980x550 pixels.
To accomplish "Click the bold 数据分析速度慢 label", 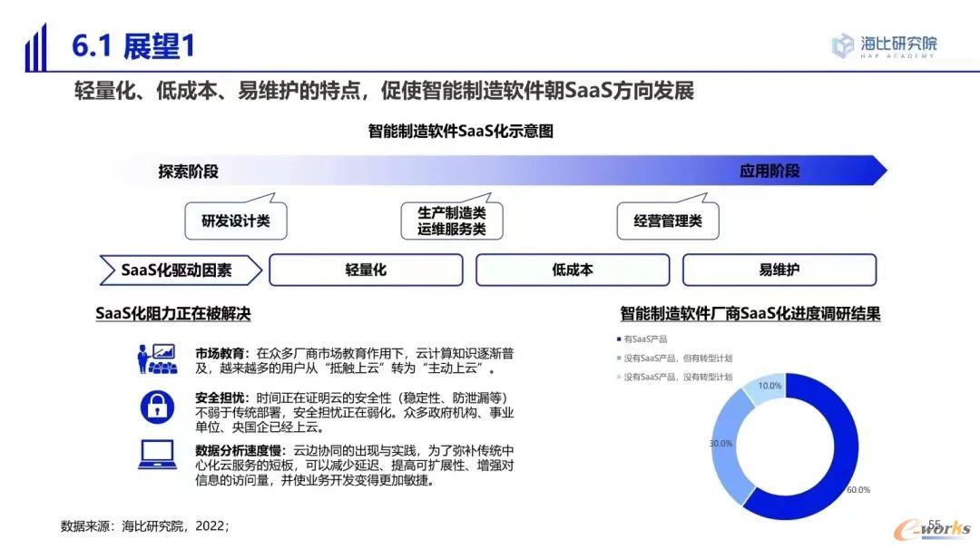I will (238, 451).
